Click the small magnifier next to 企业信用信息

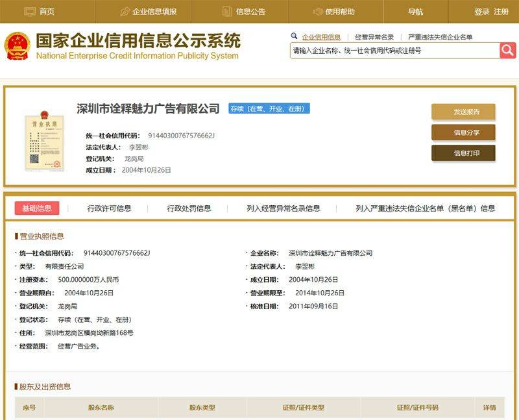pos(294,36)
